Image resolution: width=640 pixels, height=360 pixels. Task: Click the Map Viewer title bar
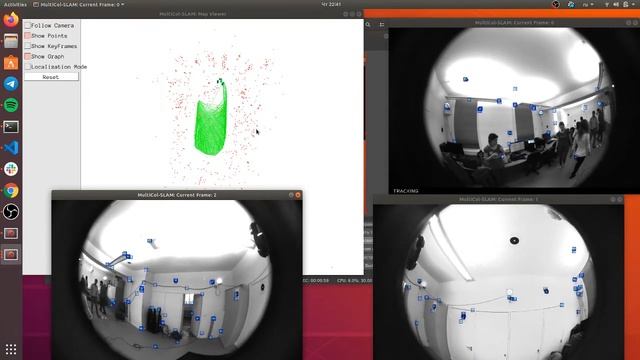click(193, 14)
